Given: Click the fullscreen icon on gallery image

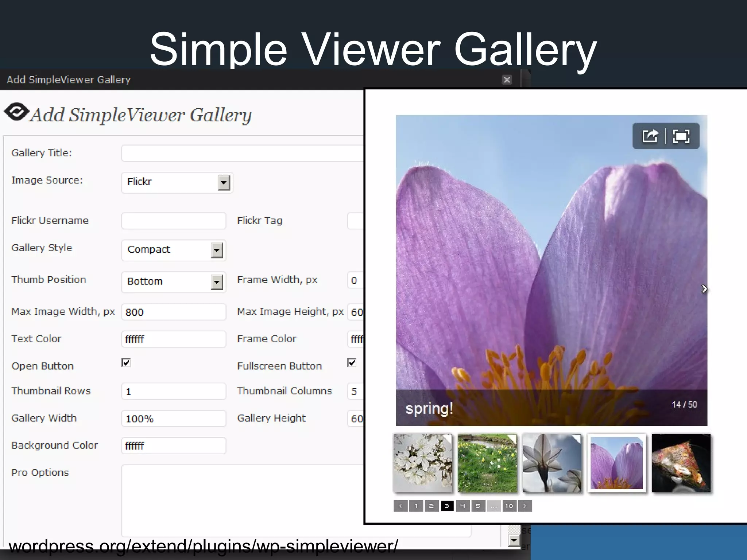Looking at the screenshot, I should point(681,136).
